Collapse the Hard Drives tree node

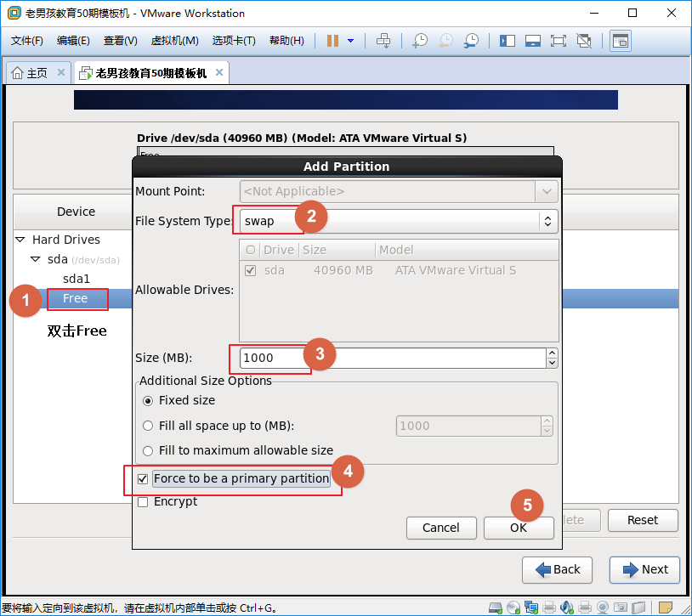tap(20, 240)
